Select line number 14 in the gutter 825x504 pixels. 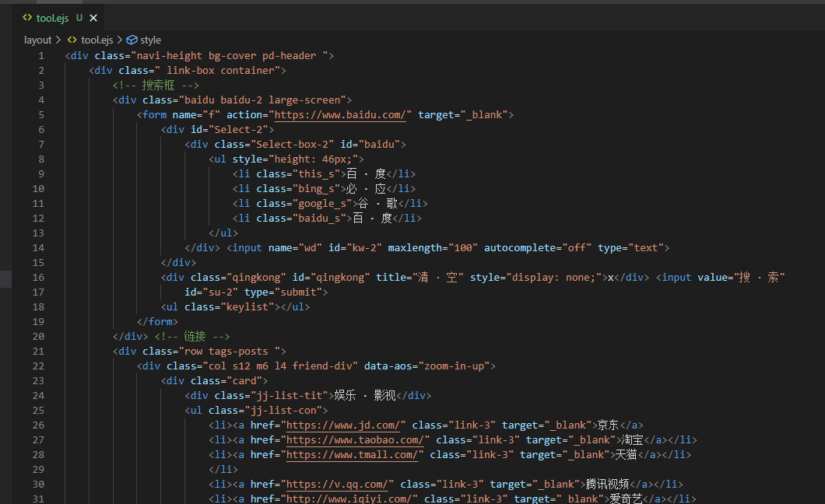pos(38,248)
